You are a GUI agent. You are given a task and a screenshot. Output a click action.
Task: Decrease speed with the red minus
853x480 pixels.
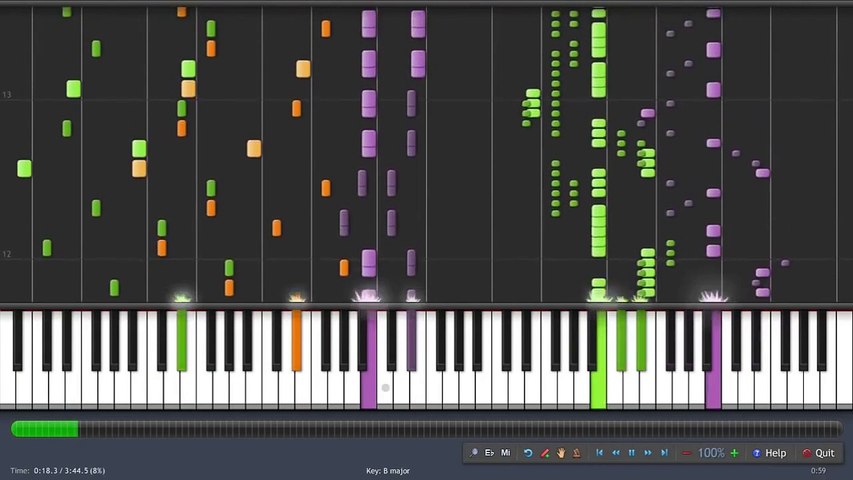click(687, 453)
